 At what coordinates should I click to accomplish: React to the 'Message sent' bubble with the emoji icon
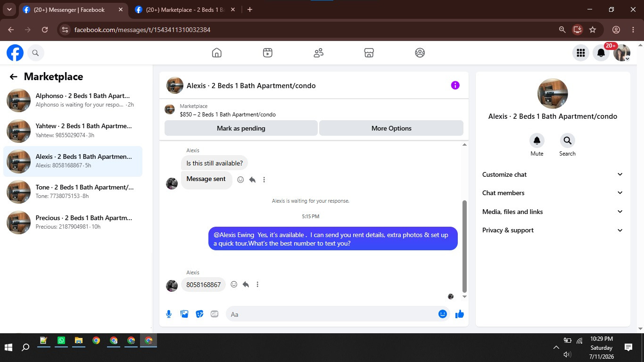pyautogui.click(x=240, y=180)
